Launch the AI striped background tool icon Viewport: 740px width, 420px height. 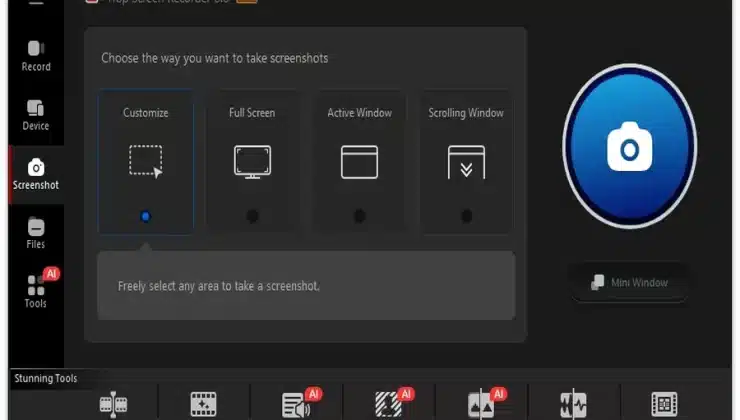pyautogui.click(x=388, y=404)
